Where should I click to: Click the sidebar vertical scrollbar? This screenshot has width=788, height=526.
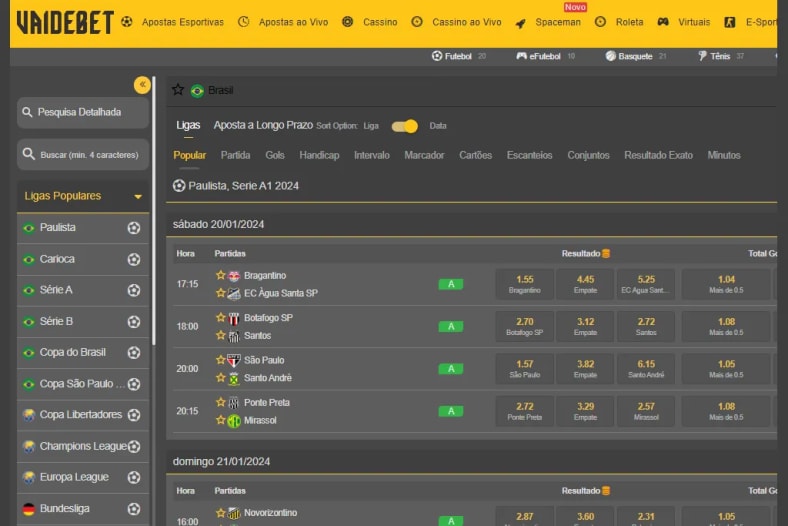click(x=154, y=211)
